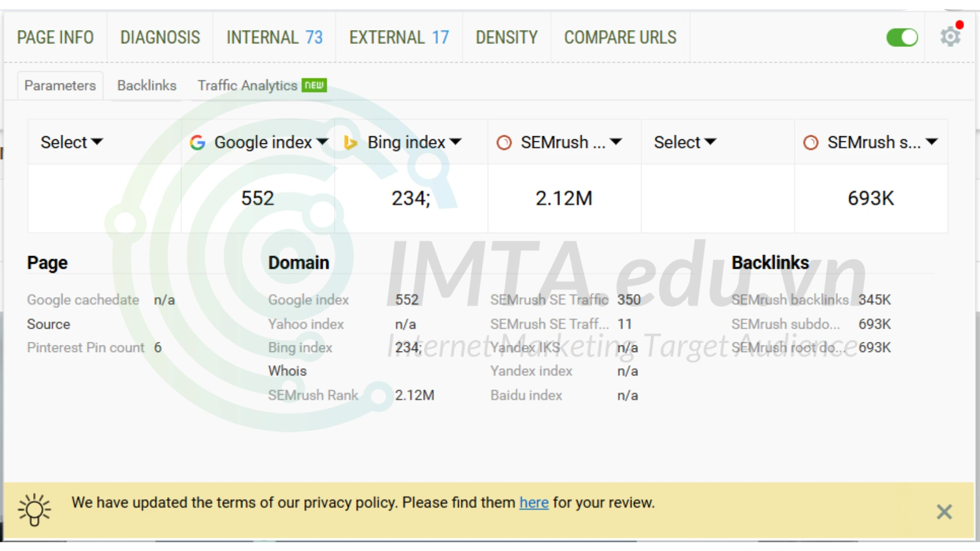The width and height of the screenshot is (980, 551).
Task: Open the Traffic Analytics sub-tab
Action: coord(248,85)
